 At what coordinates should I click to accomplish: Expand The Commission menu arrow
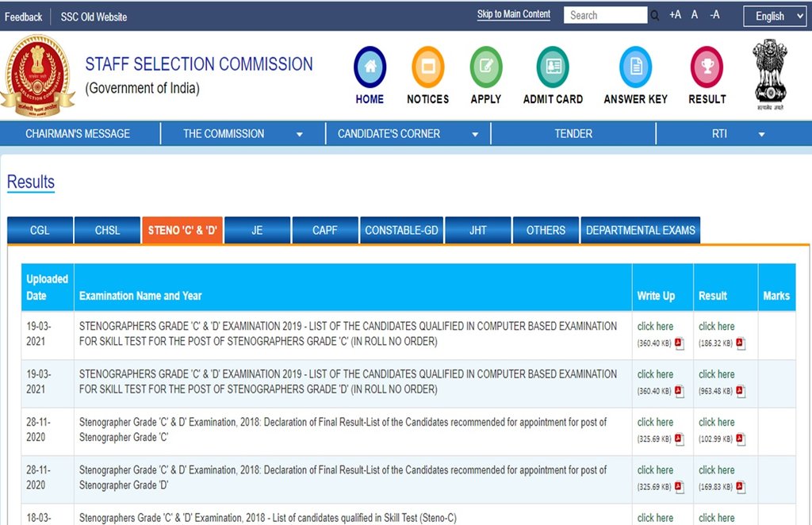click(x=299, y=135)
